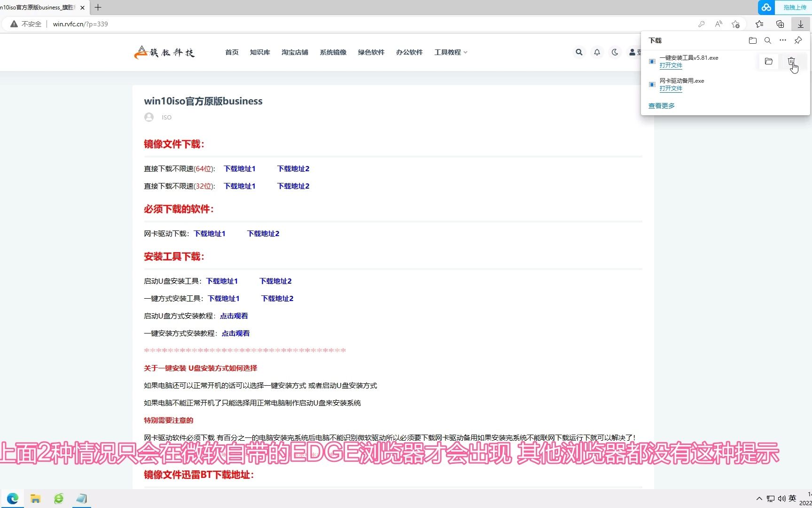Viewport: 812px width, 508px height.
Task: Click the cloud upload extension icon
Action: tap(766, 8)
